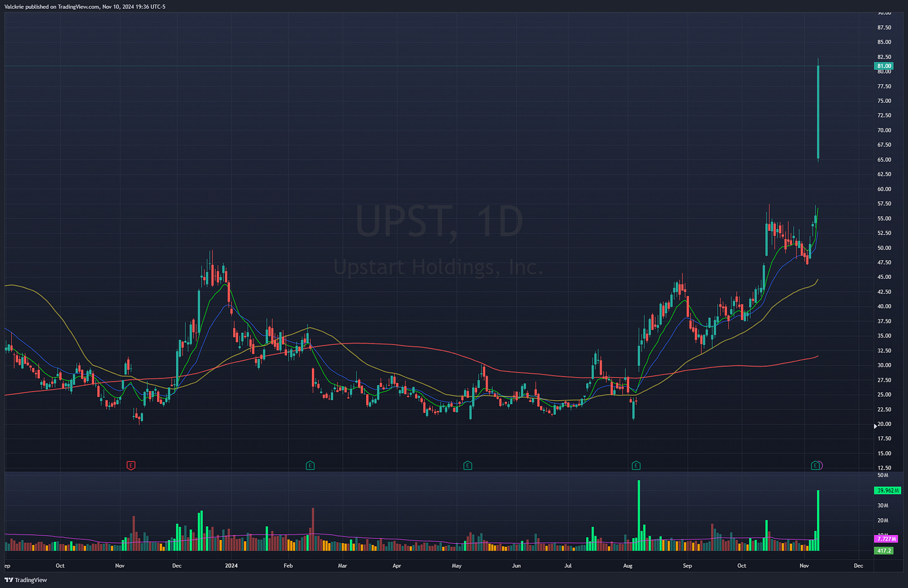Click the latest green volume bar in November
This screenshot has height=588, width=908.
(x=818, y=520)
